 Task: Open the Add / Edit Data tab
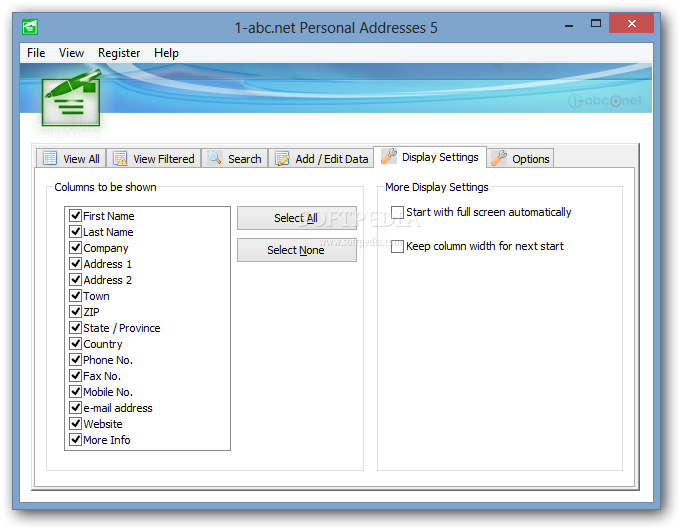[321, 159]
